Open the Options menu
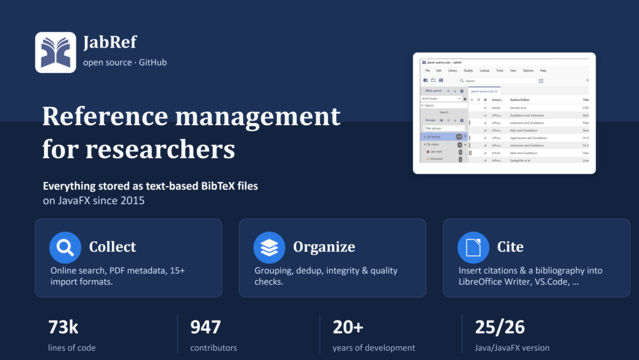639x360 pixels. coord(528,71)
